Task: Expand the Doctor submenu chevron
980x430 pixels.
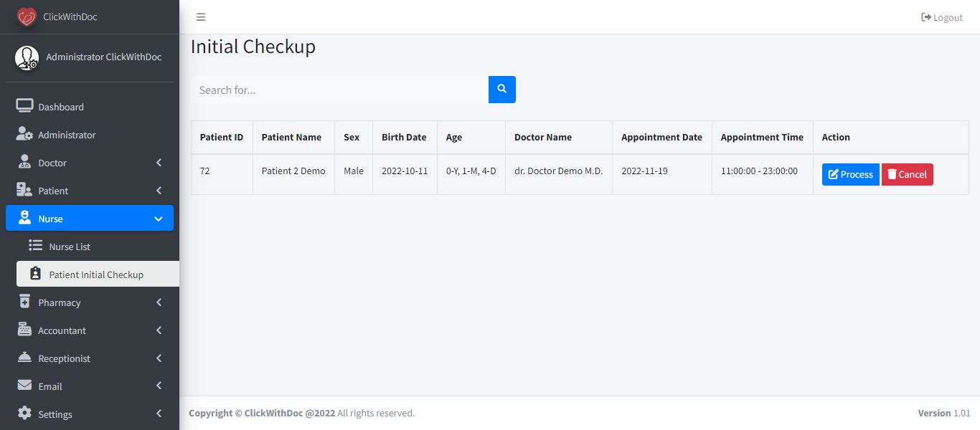Action: pos(159,163)
